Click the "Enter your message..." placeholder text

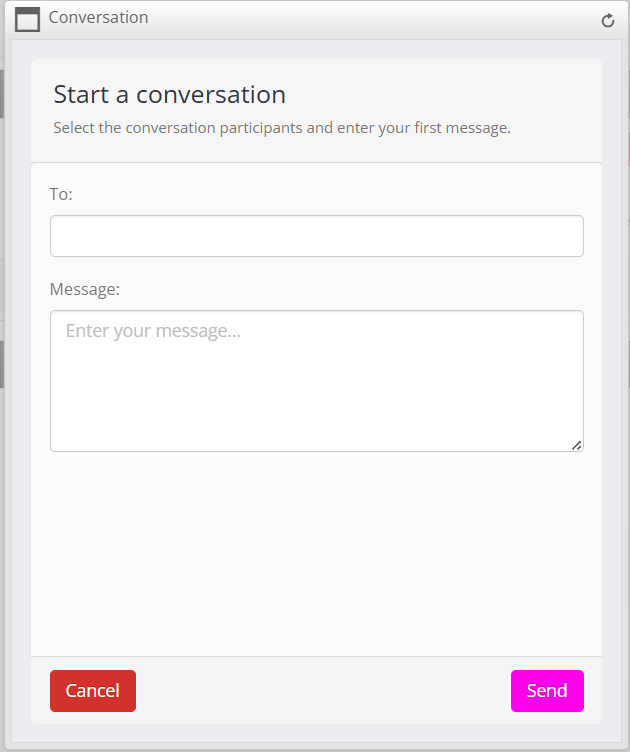(x=153, y=330)
